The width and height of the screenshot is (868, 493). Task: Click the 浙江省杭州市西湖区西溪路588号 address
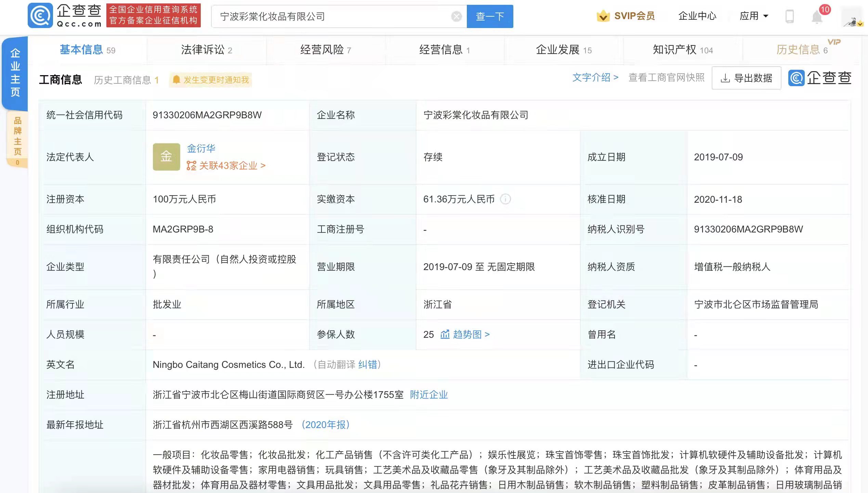[223, 425]
